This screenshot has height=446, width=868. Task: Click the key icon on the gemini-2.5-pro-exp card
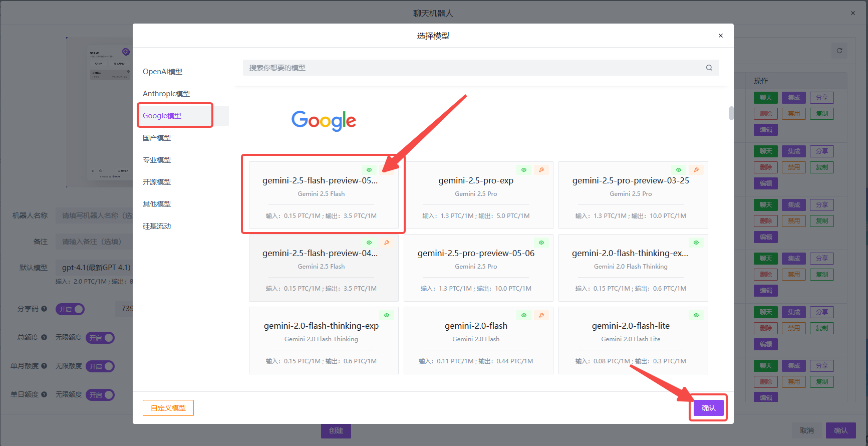541,170
